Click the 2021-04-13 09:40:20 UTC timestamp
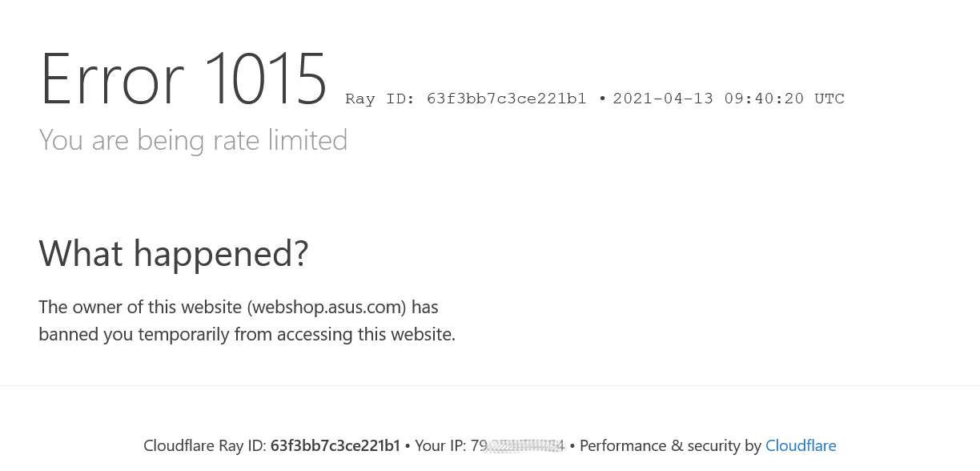This screenshot has height=471, width=980. point(729,99)
